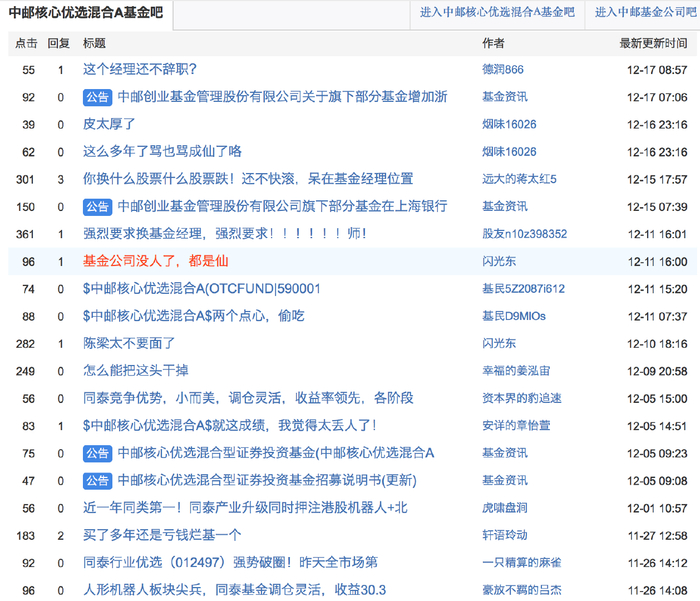Image resolution: width=700 pixels, height=601 pixels.
Task: View author 闪光东 on 12-11 16:00 row
Action: (x=499, y=261)
